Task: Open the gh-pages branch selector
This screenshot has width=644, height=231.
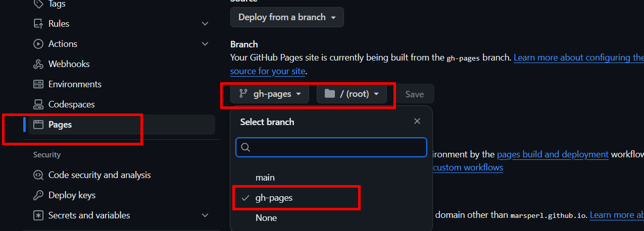Action: pos(270,94)
